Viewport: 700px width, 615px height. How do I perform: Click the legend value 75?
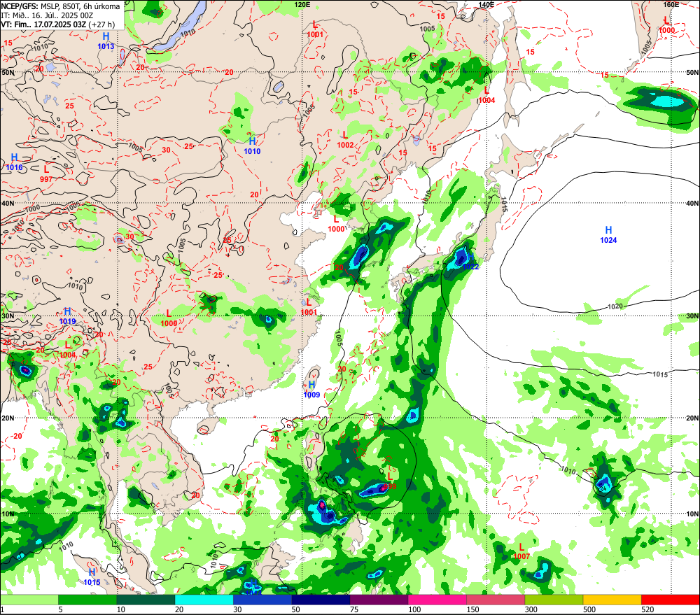click(x=354, y=609)
